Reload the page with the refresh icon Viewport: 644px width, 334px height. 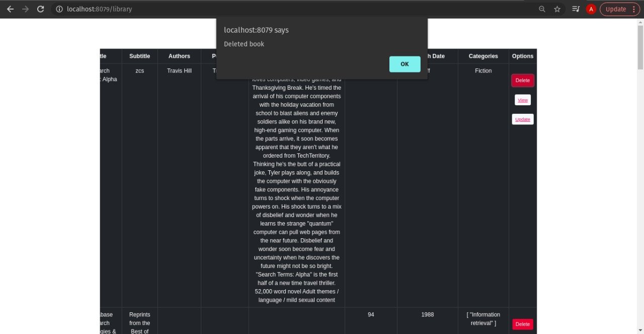pyautogui.click(x=41, y=9)
